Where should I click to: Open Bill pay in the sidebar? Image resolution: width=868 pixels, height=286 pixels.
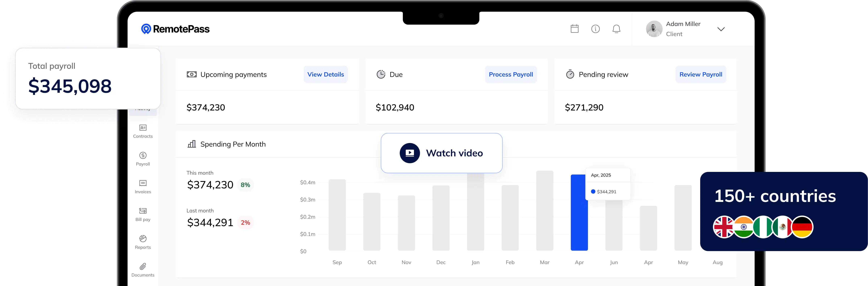pyautogui.click(x=143, y=214)
